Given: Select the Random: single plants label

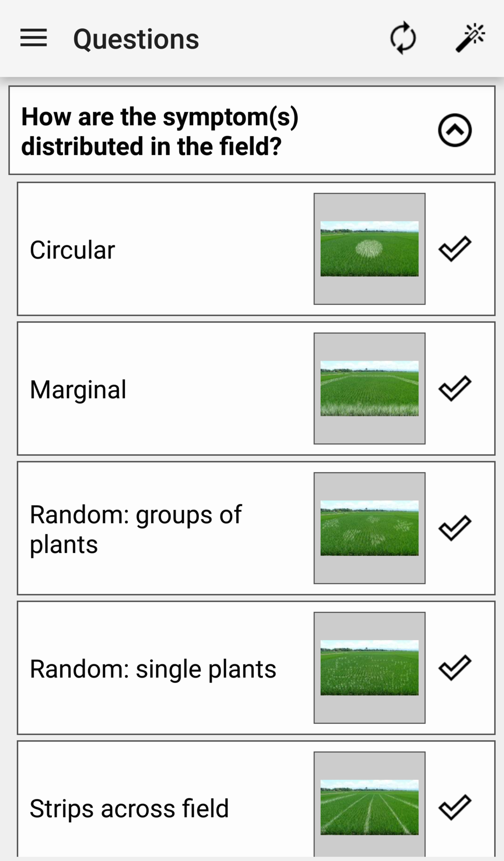Looking at the screenshot, I should tap(153, 669).
